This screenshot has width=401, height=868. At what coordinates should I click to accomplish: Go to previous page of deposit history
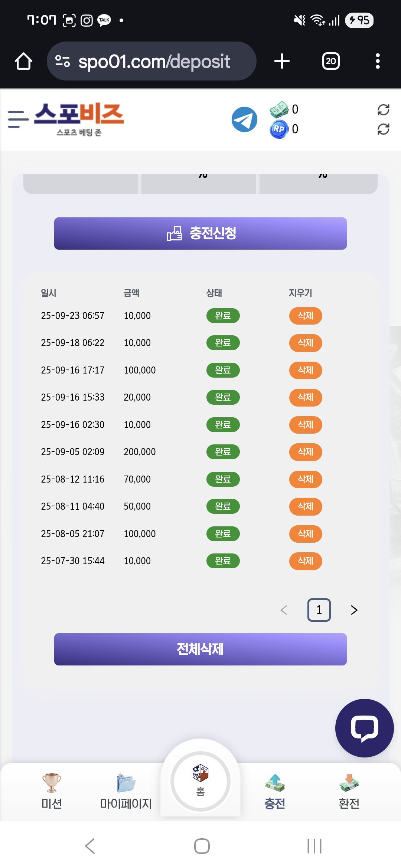(x=284, y=610)
